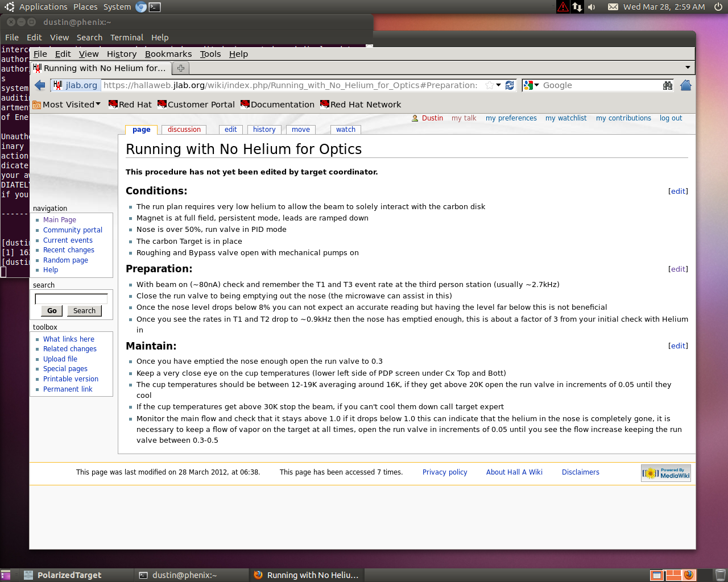Click the clock showing Wed Mar 28
Screen dimensions: 728x582
664,7
